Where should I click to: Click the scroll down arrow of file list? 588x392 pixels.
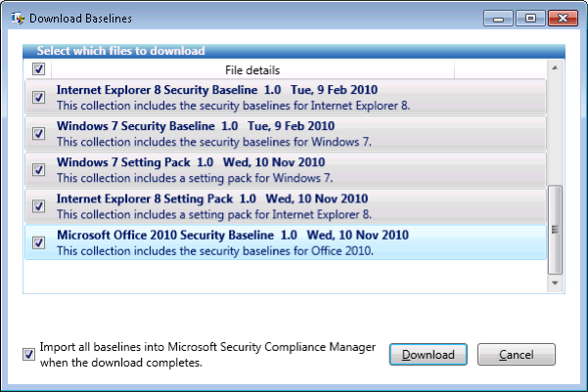555,283
